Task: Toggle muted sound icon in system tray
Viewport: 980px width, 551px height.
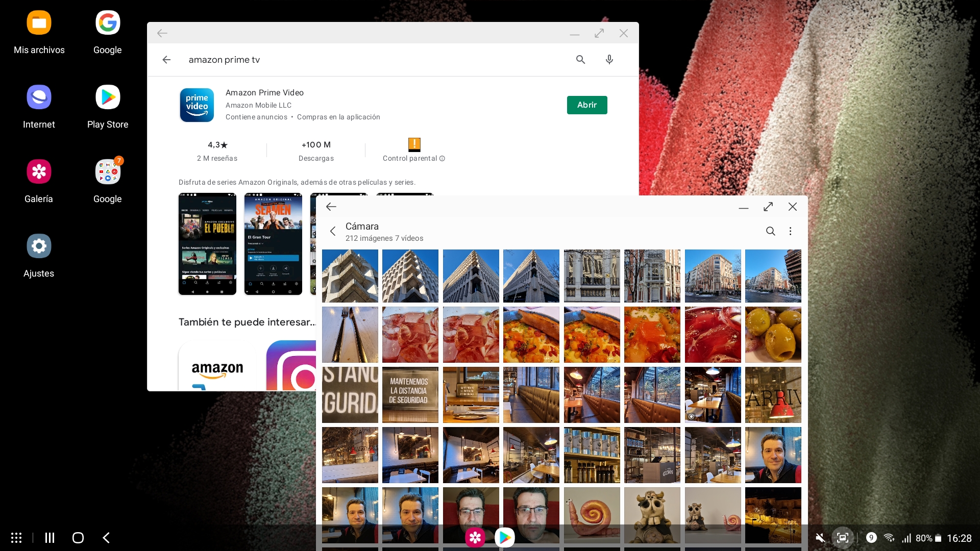Action: 820,538
